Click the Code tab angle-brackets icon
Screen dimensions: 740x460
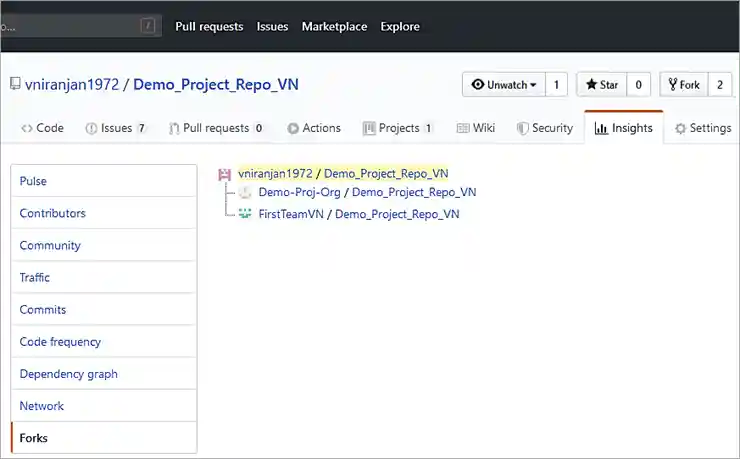click(27, 128)
